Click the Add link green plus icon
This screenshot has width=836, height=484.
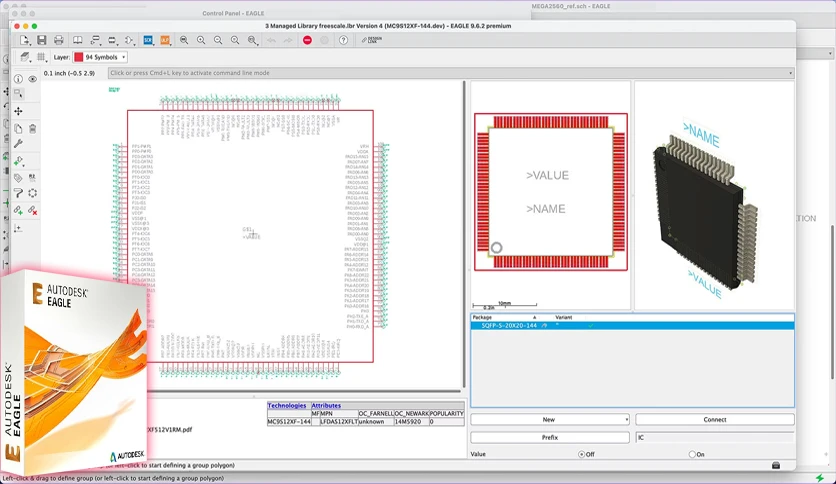pos(18,211)
